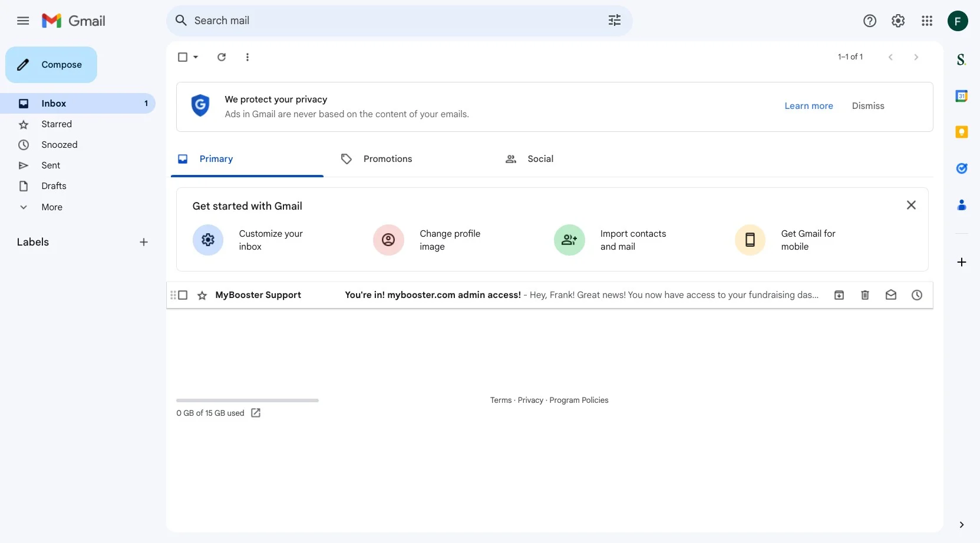Open the Terms link

click(501, 400)
